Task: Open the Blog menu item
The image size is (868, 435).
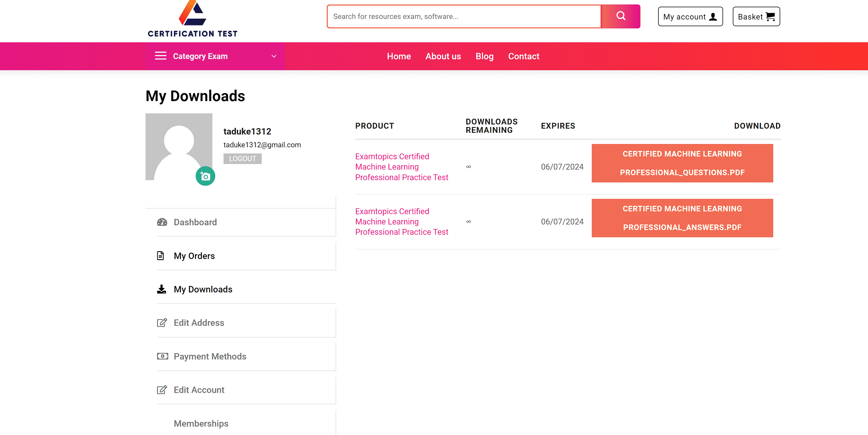Action: pyautogui.click(x=484, y=56)
